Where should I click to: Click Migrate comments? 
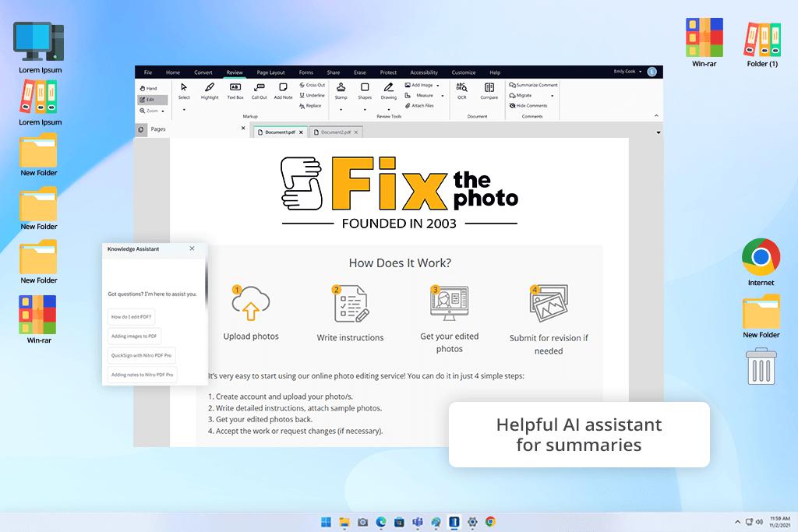point(521,95)
